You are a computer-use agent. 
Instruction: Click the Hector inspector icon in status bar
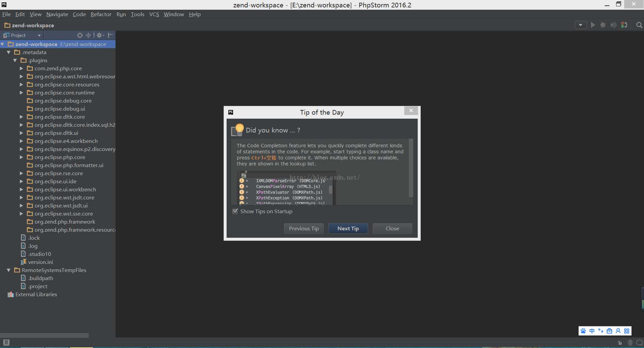(630, 343)
